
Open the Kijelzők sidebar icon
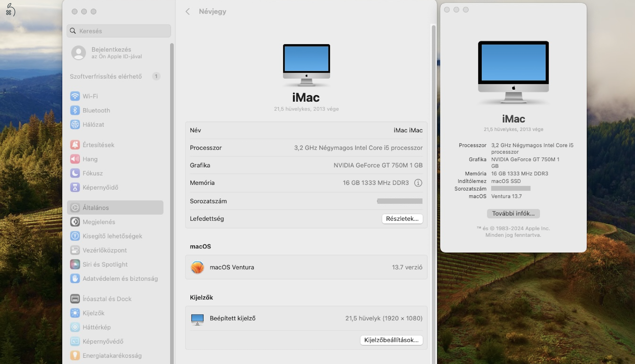click(75, 313)
